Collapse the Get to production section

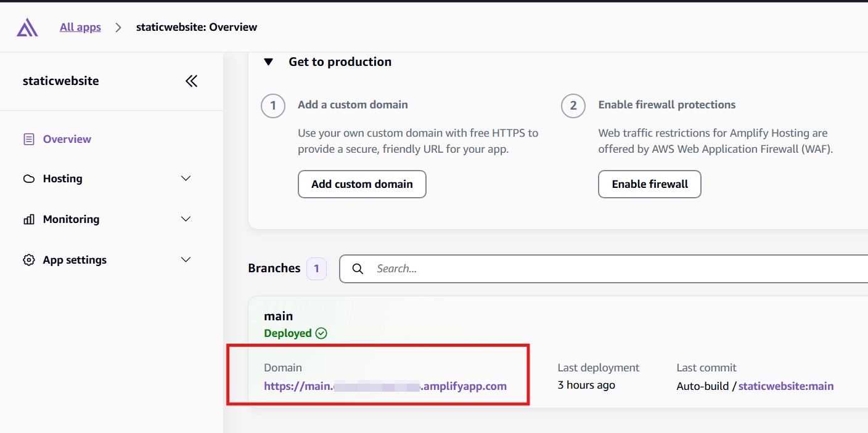[x=268, y=62]
